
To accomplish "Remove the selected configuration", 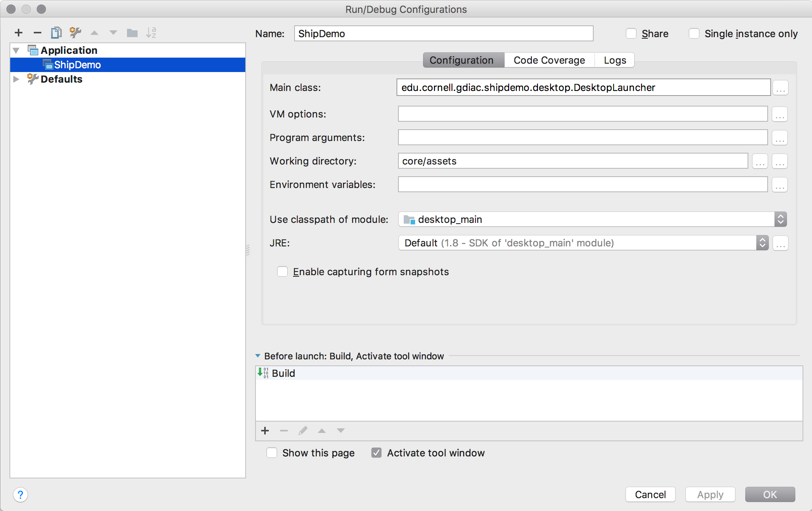I will [x=37, y=33].
